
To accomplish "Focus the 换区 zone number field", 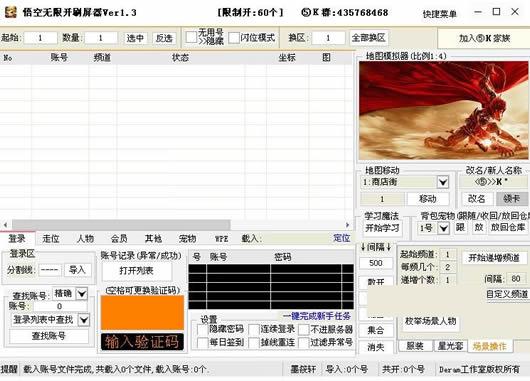I will [x=328, y=38].
